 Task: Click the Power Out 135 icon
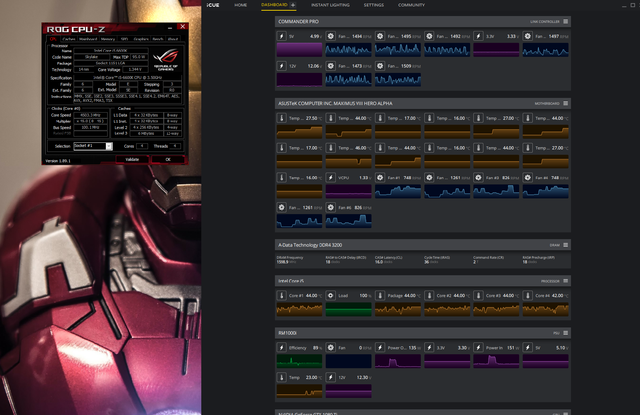(x=380, y=348)
